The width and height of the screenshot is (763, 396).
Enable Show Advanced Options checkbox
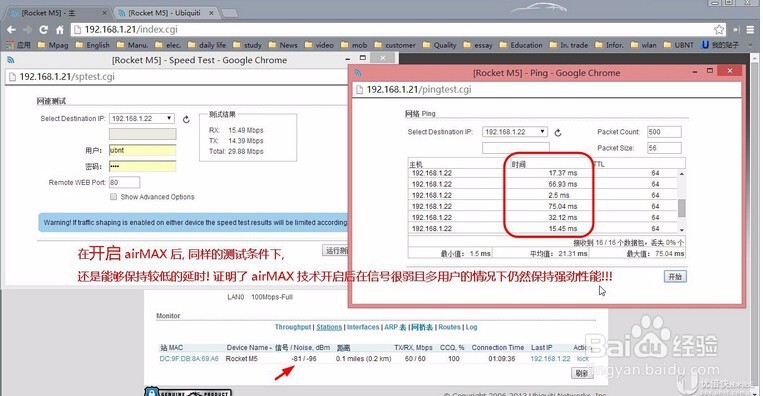[113, 197]
